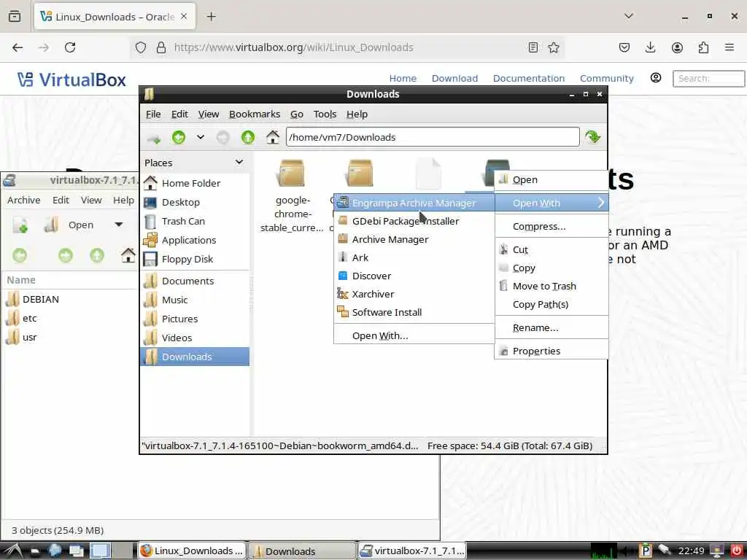
Task: Open the Documentation link on the VirtualBox site
Action: point(528,78)
